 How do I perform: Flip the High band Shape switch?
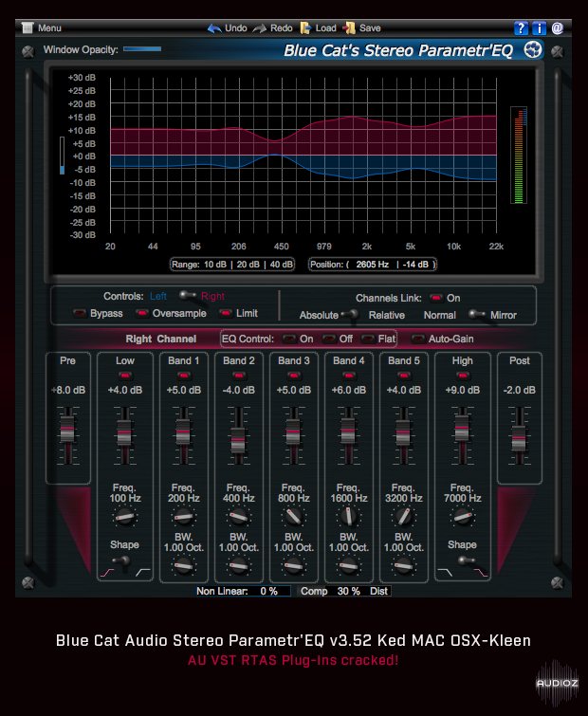(x=466, y=560)
